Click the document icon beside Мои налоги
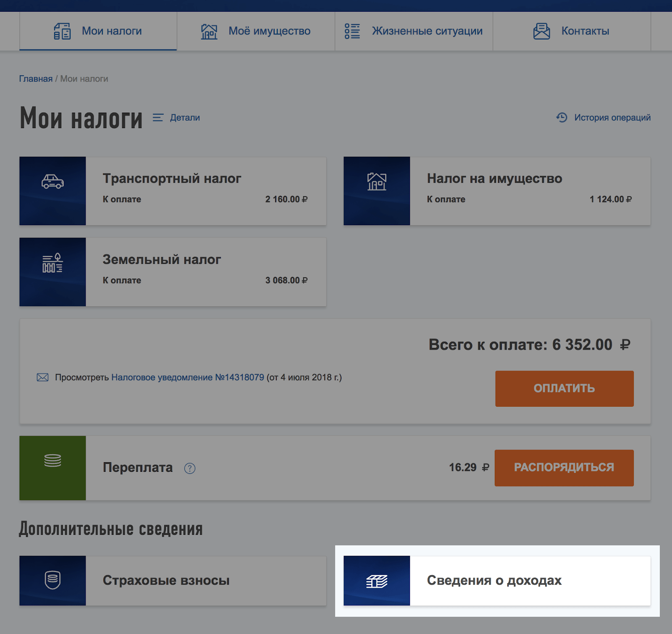Viewport: 672px width, 634px height. pyautogui.click(x=62, y=31)
